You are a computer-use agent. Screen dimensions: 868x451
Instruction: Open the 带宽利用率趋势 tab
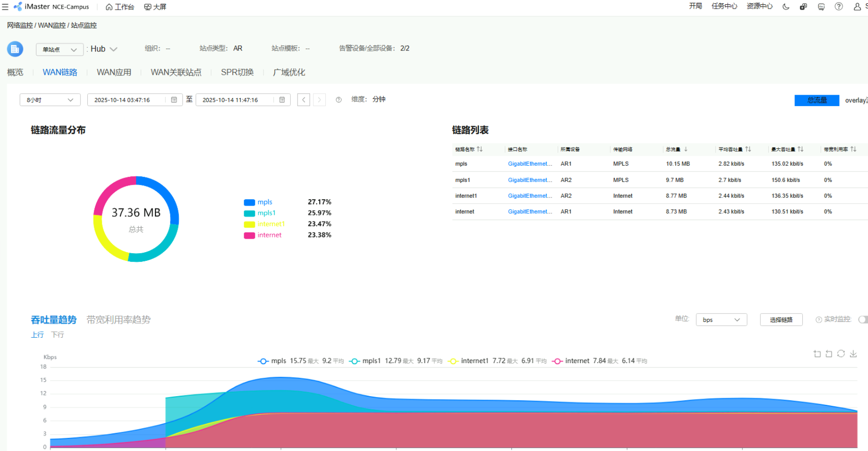click(119, 320)
